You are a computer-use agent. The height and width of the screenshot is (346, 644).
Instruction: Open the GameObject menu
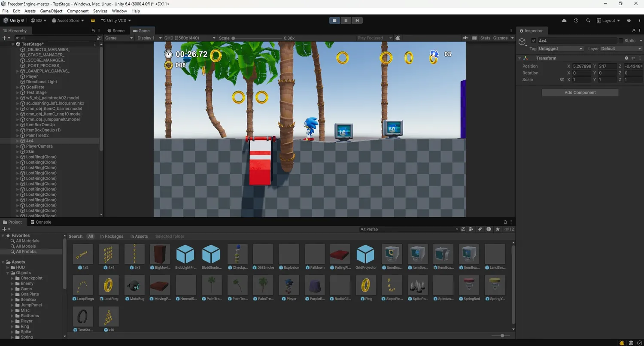51,11
